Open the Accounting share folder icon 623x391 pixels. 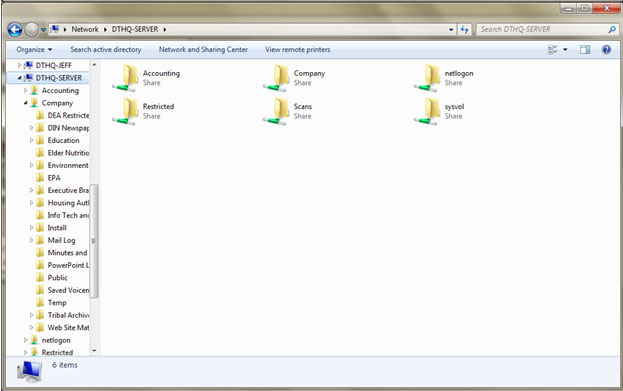click(x=126, y=77)
